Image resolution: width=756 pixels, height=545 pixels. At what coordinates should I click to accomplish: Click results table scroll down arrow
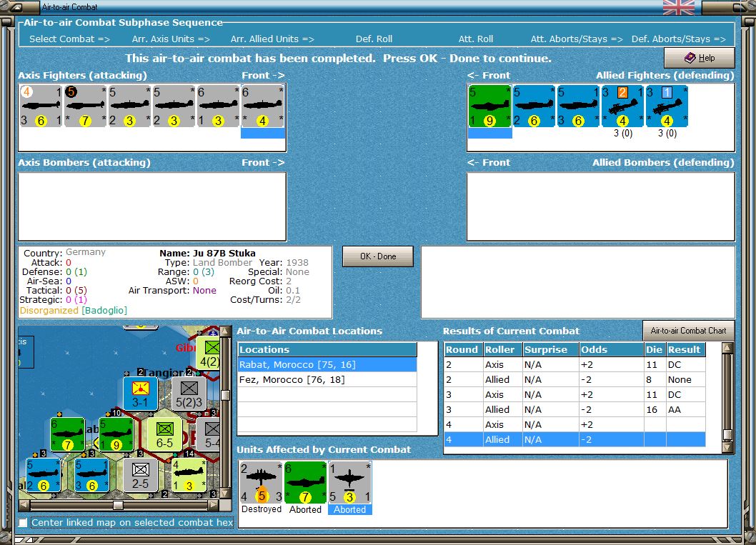727,448
